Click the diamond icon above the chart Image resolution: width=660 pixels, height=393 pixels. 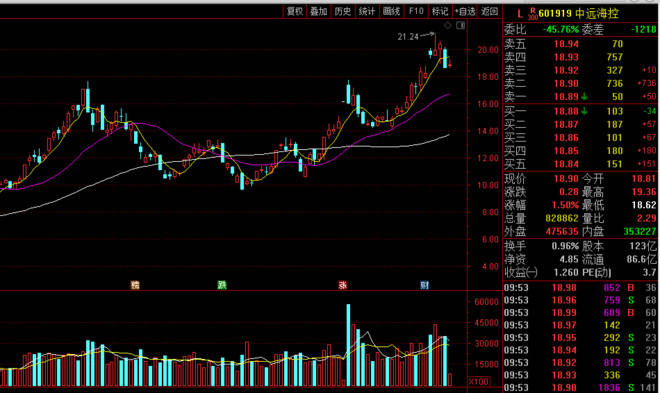tap(447, 26)
